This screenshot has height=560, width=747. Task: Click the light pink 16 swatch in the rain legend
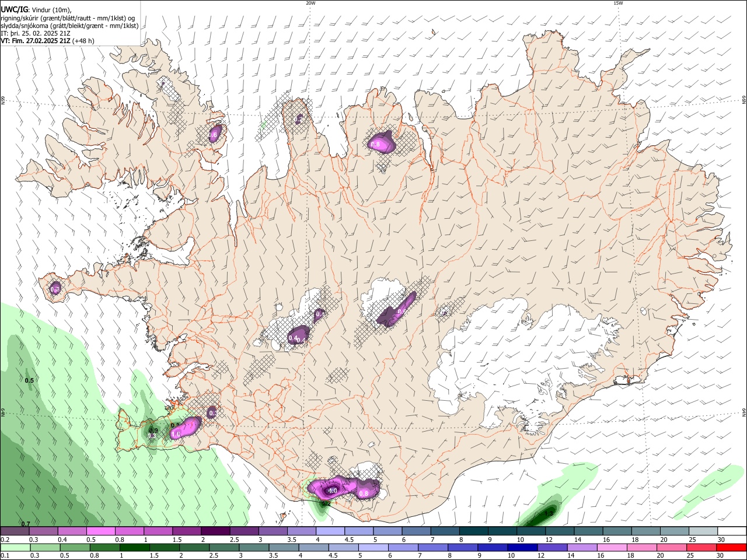coord(612,547)
